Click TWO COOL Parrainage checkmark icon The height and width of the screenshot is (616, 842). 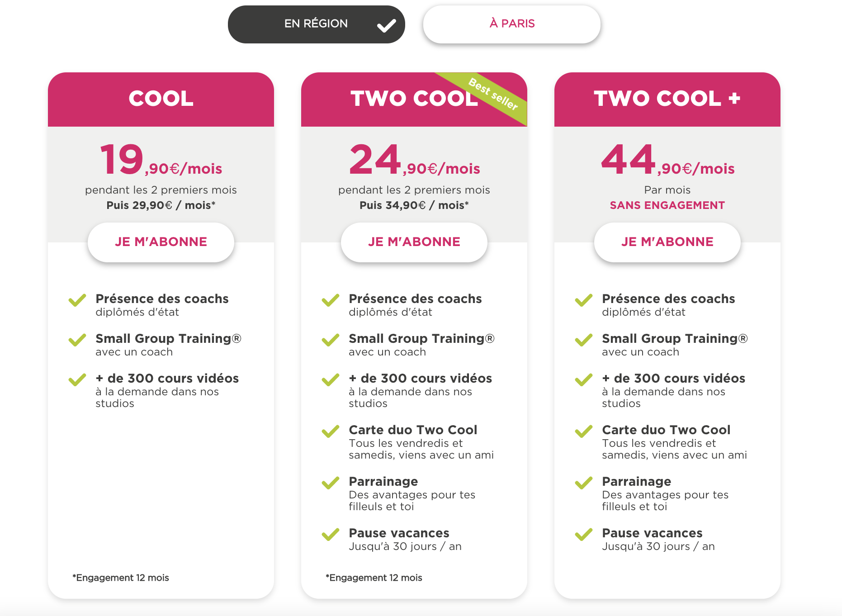pyautogui.click(x=331, y=483)
